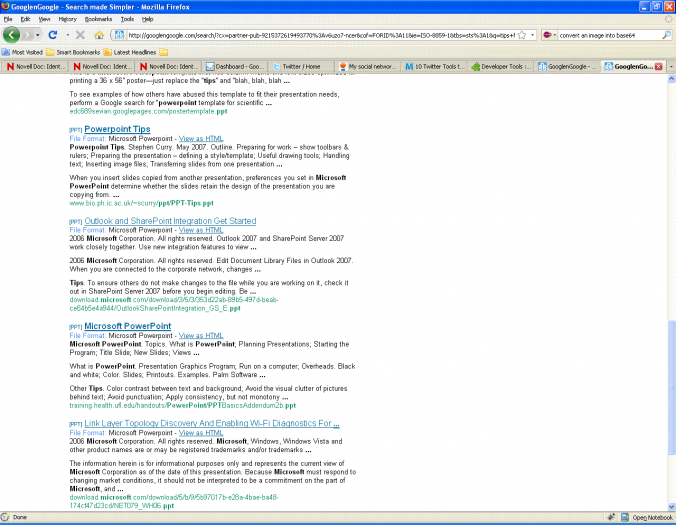
Task: Click 'View as HTML' under Powerpoint Tips
Action: [201, 138]
